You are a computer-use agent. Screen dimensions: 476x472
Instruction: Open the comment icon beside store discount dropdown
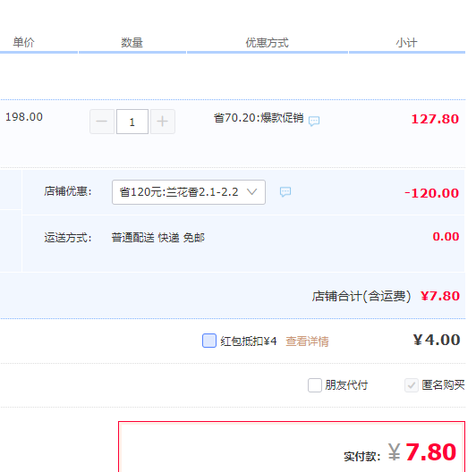[x=285, y=192]
